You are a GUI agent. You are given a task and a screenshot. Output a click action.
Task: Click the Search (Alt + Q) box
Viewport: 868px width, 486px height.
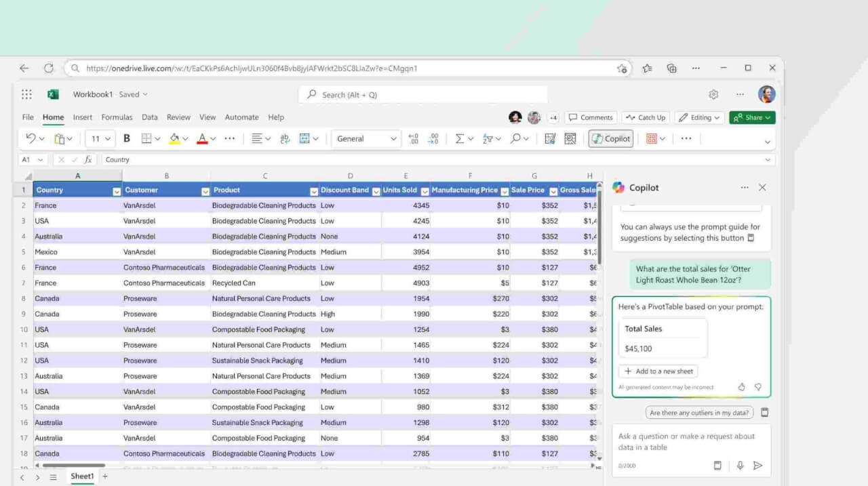[x=422, y=95]
